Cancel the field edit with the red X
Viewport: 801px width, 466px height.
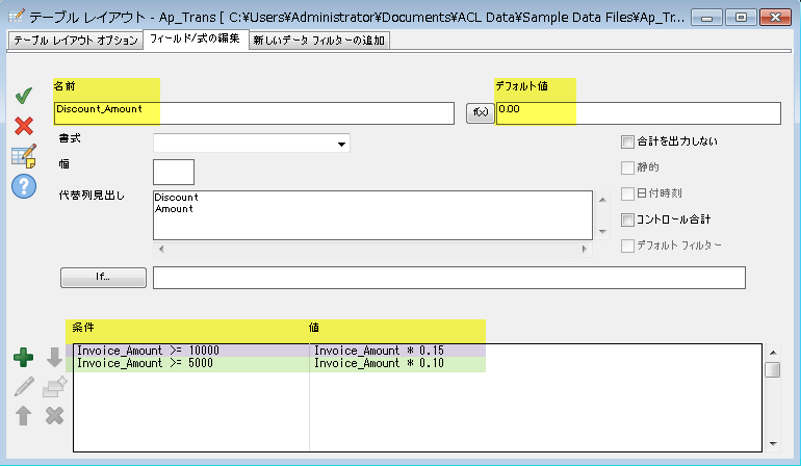point(24,126)
